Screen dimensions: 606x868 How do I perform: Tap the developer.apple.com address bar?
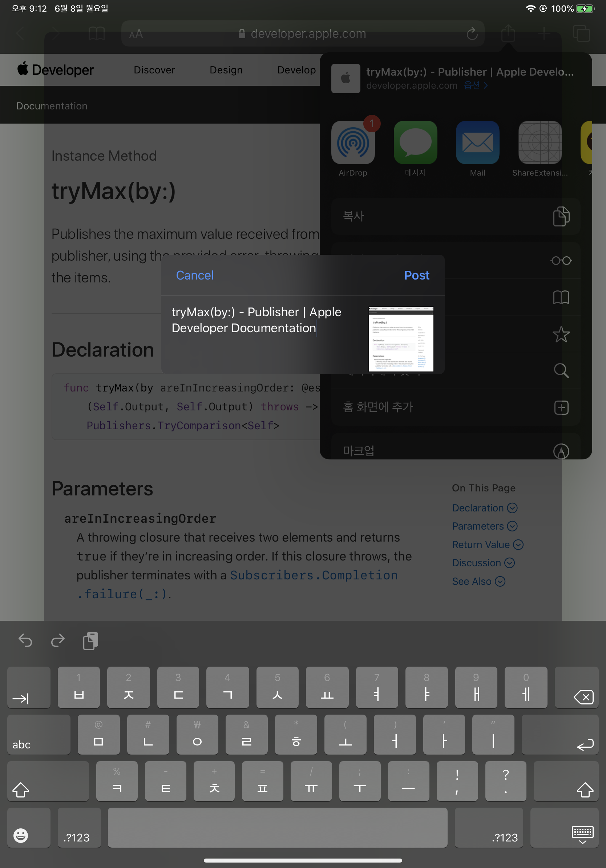[x=302, y=34]
